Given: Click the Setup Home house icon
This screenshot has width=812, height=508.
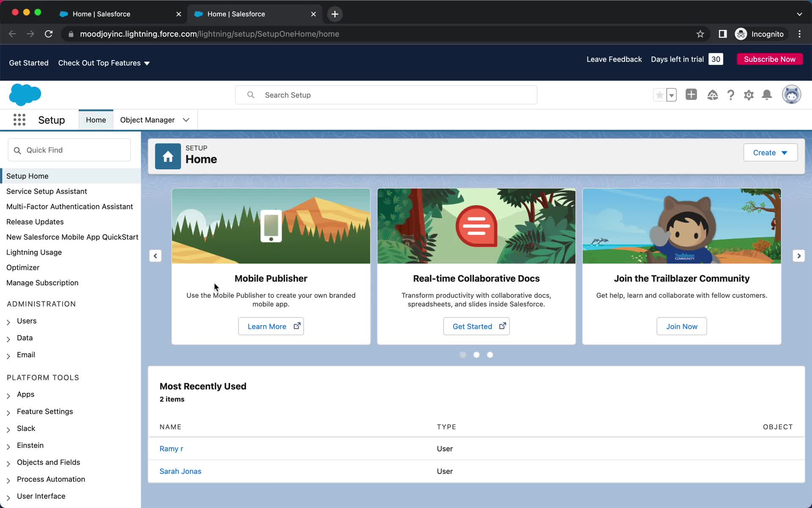Looking at the screenshot, I should 168,156.
